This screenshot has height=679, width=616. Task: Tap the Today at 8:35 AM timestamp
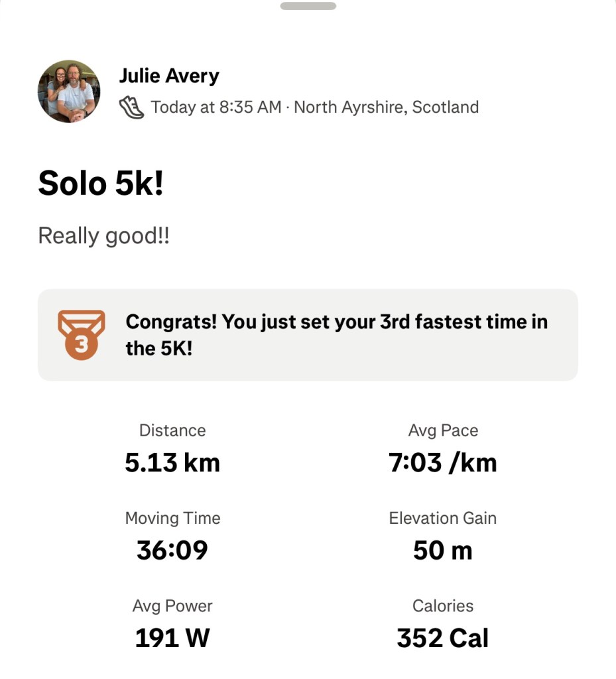216,107
